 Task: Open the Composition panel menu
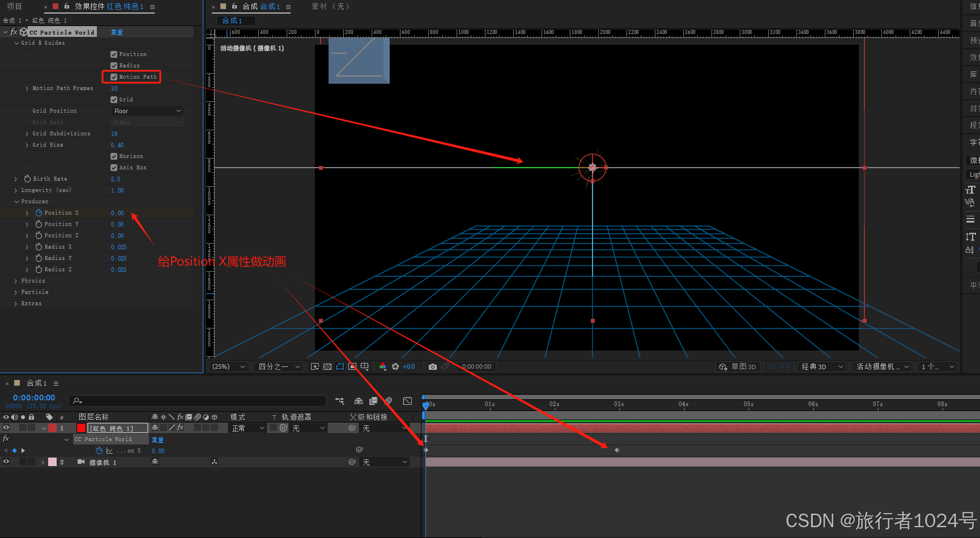point(288,7)
